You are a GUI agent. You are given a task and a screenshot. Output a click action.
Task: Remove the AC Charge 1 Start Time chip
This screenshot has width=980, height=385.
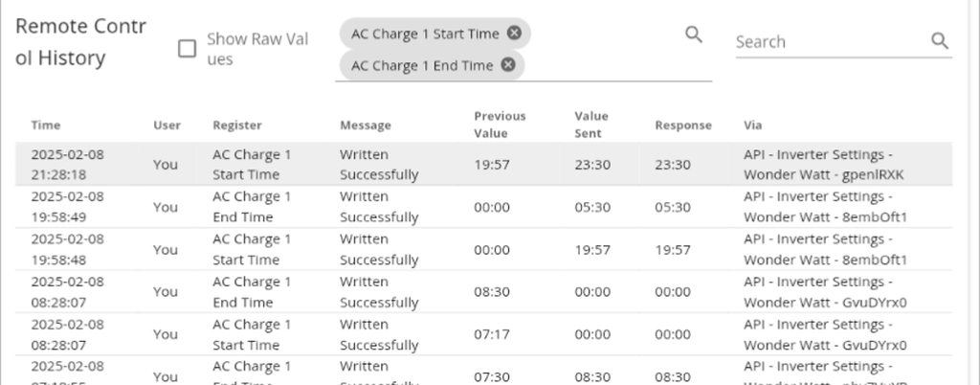click(x=515, y=34)
